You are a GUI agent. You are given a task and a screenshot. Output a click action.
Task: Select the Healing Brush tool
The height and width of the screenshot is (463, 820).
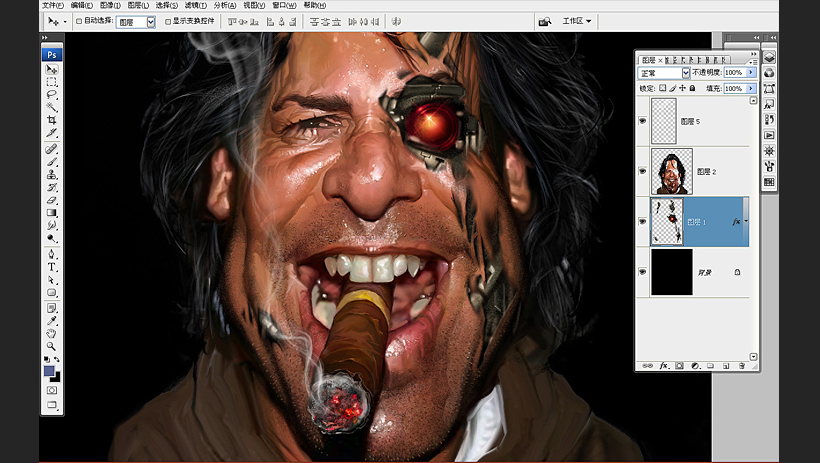pos(52,149)
